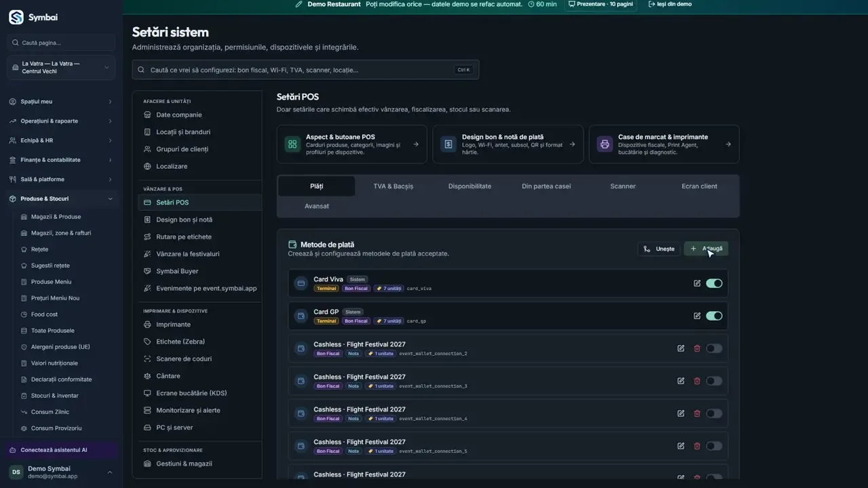The height and width of the screenshot is (488, 868).
Task: Click the Cântare scale icon
Action: (148, 376)
